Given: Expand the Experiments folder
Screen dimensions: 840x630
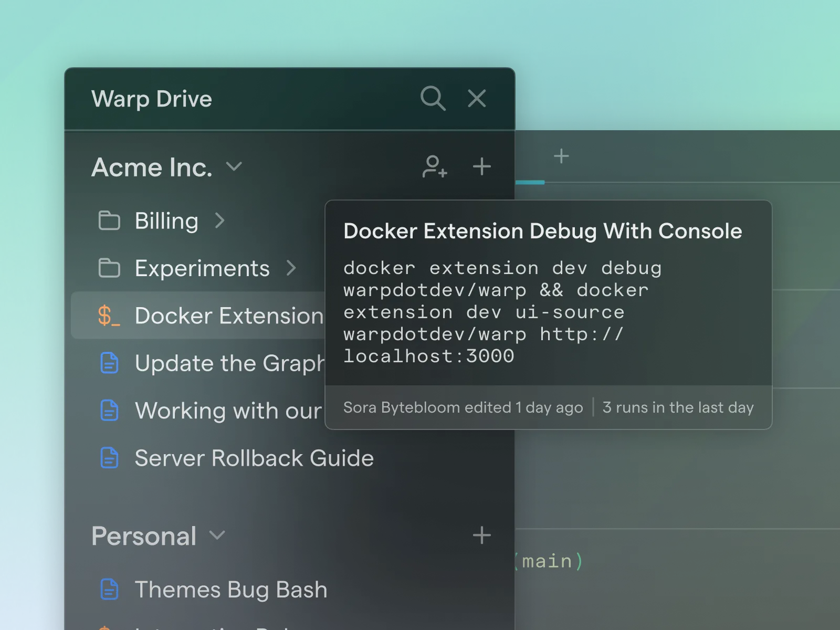Looking at the screenshot, I should pyautogui.click(x=292, y=268).
